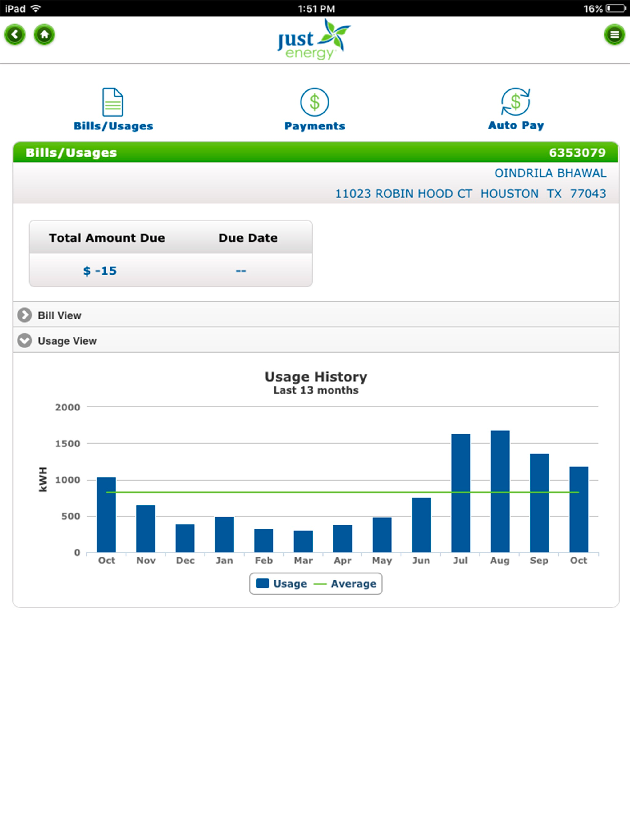This screenshot has height=840, width=630.
Task: Open Payments dollar sign icon
Action: [x=315, y=102]
